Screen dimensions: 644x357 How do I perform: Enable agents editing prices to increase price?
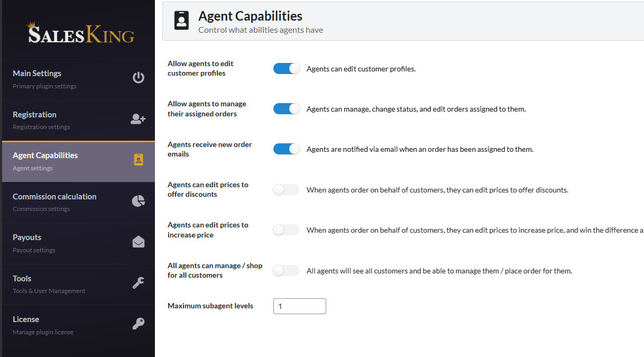(286, 230)
